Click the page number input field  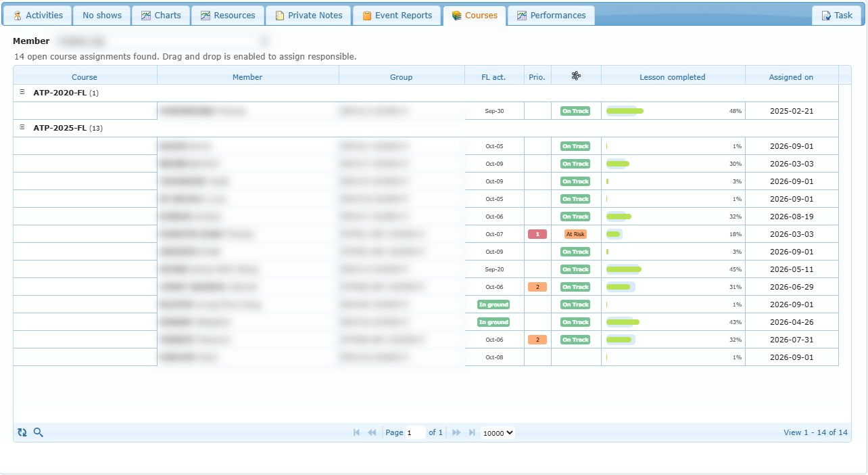click(415, 433)
